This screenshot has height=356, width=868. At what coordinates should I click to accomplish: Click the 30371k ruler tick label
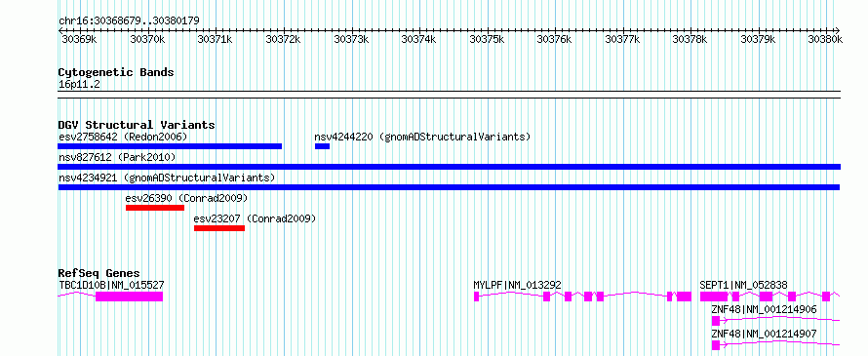(215, 39)
